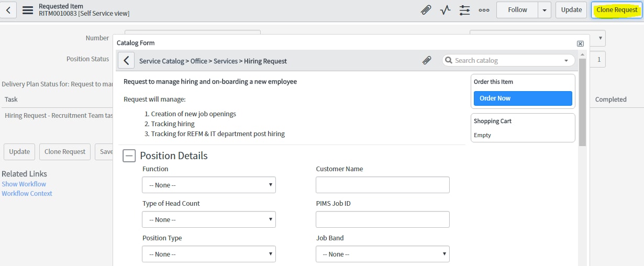Screen dimensions: 644x266
Task: Click the Services breadcrumb link
Action: [226, 61]
